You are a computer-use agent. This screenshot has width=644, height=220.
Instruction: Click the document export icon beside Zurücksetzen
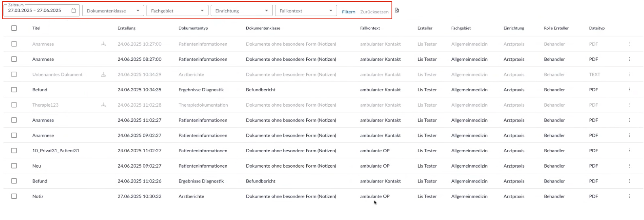397,11
